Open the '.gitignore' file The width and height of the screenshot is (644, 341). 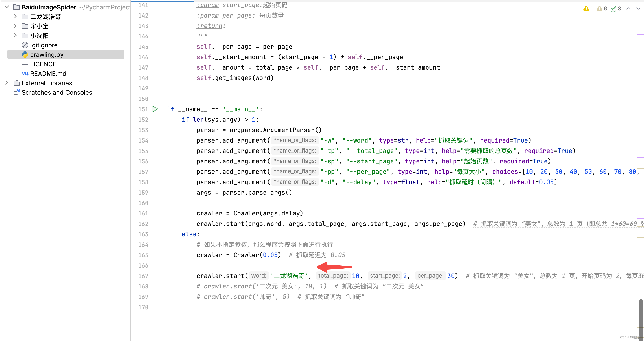[44, 45]
